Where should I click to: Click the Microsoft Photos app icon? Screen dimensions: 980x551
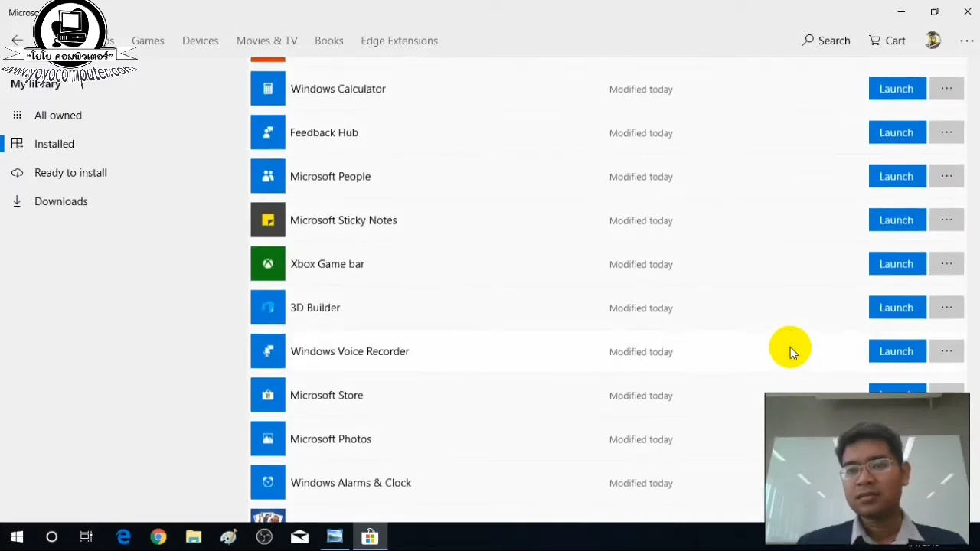(267, 439)
